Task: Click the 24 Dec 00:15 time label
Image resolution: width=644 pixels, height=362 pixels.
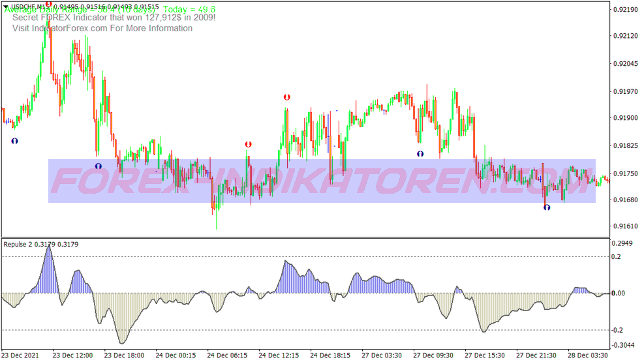Action: (x=176, y=355)
